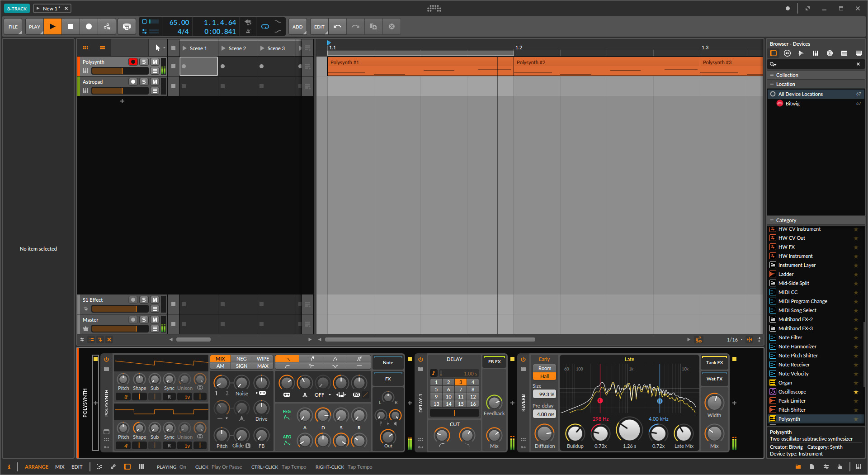Viewport: 868px width, 475px height.
Task: Switch to the MIX view tab
Action: pos(60,467)
